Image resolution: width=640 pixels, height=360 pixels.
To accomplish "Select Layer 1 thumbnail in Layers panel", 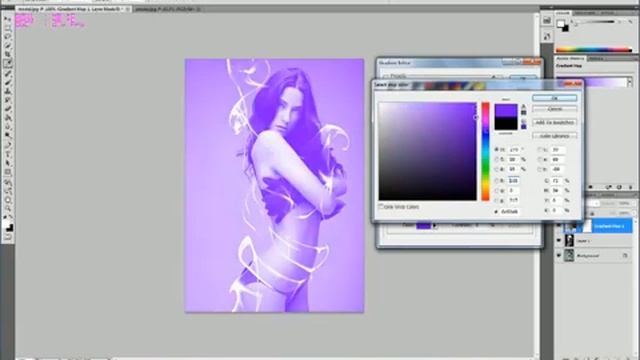I will (x=569, y=240).
